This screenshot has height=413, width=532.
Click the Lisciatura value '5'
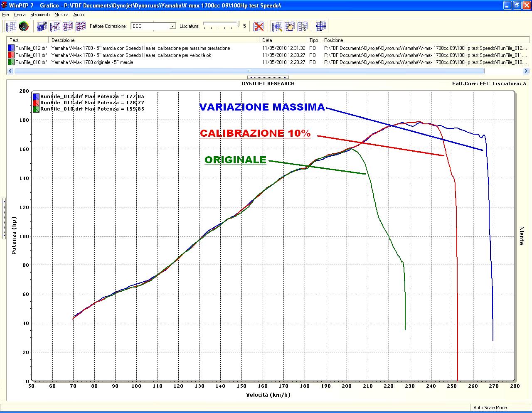[x=244, y=26]
